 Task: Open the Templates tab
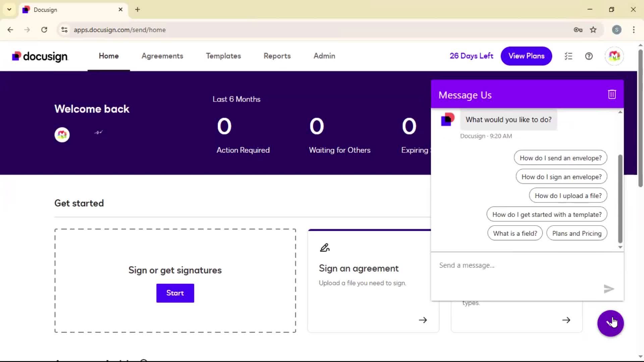223,56
